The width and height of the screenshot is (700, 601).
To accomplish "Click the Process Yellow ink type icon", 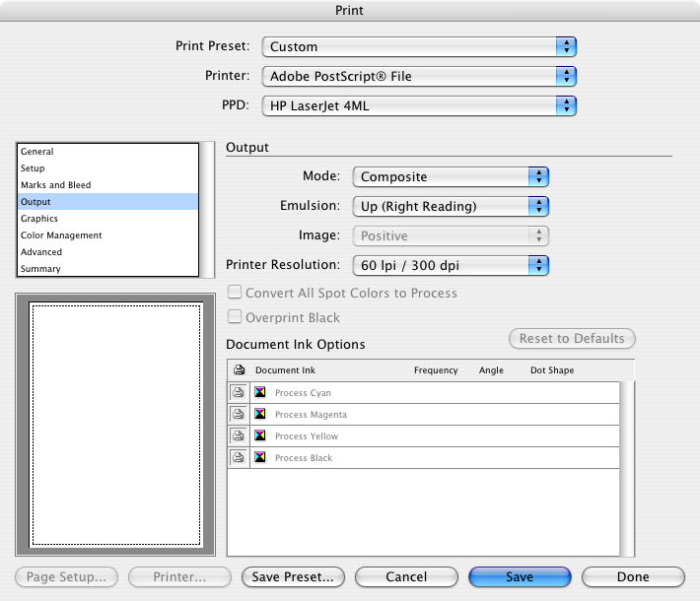I will [x=260, y=436].
